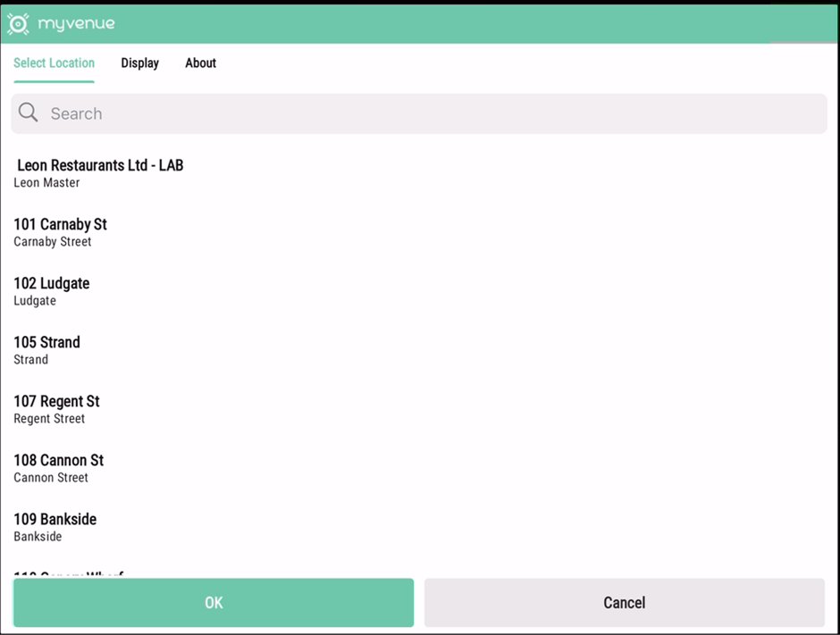Confirm selection with the OK button
Viewport: 840px width, 635px height.
(x=213, y=603)
